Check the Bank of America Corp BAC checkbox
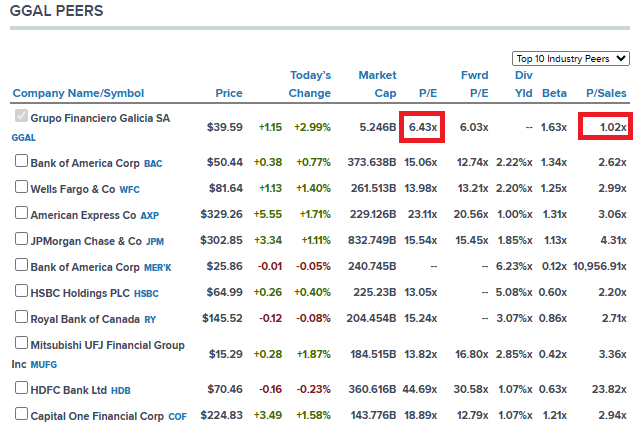641x431 pixels. (20, 162)
